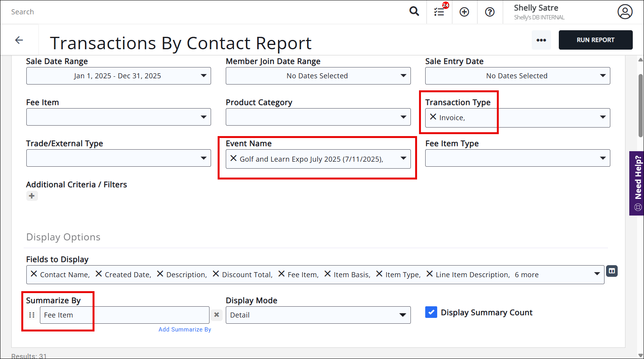644x359 pixels.
Task: Open the fields column picker icon
Action: click(612, 271)
